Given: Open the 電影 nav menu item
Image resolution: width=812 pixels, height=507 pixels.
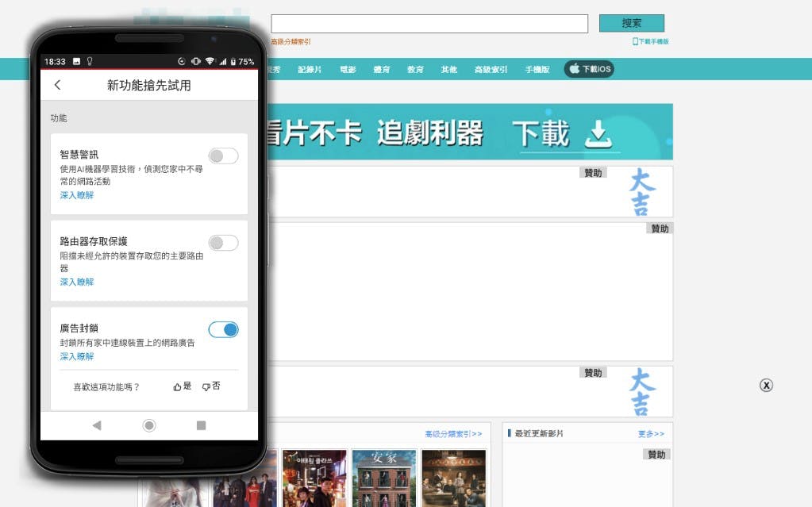Looking at the screenshot, I should click(x=348, y=69).
